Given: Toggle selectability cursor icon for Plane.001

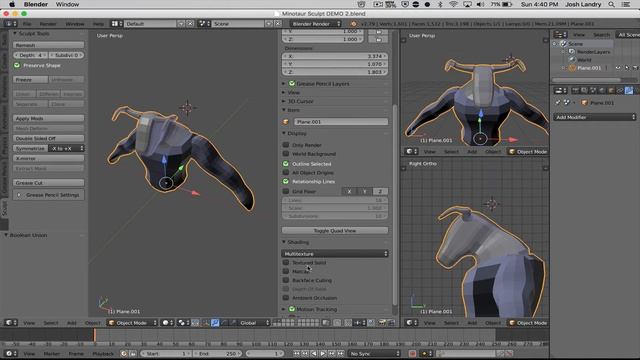Looking at the screenshot, I should point(627,68).
